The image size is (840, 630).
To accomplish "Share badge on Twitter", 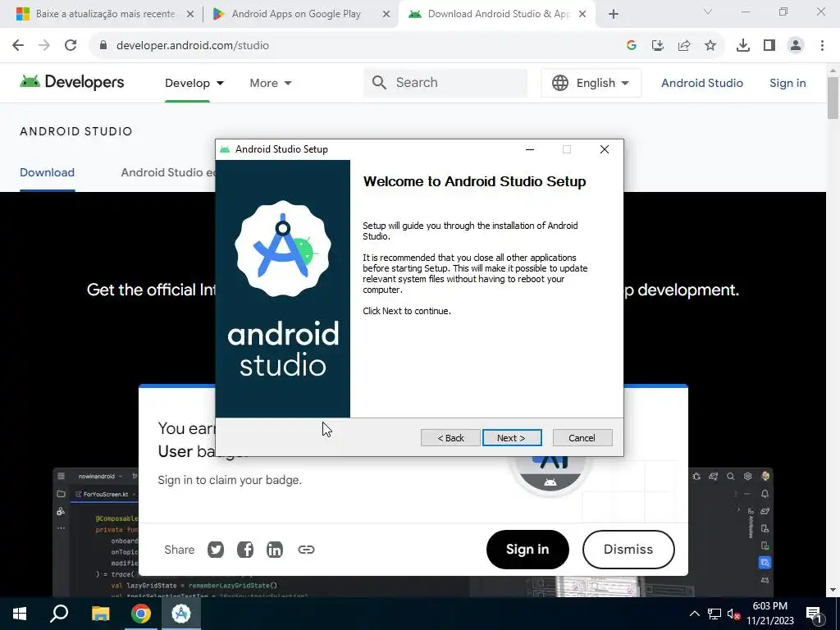I will 216,550.
